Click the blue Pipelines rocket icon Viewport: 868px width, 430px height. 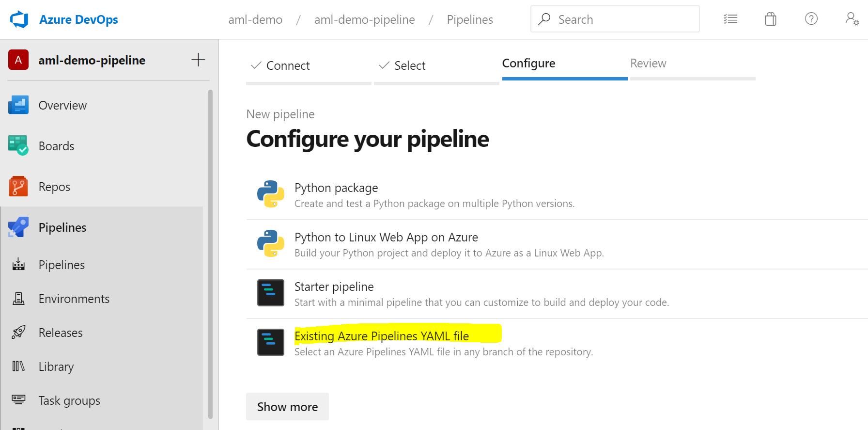[18, 227]
